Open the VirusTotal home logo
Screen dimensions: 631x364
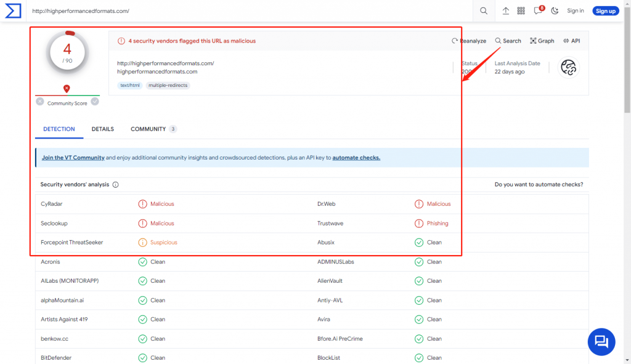[x=13, y=11]
